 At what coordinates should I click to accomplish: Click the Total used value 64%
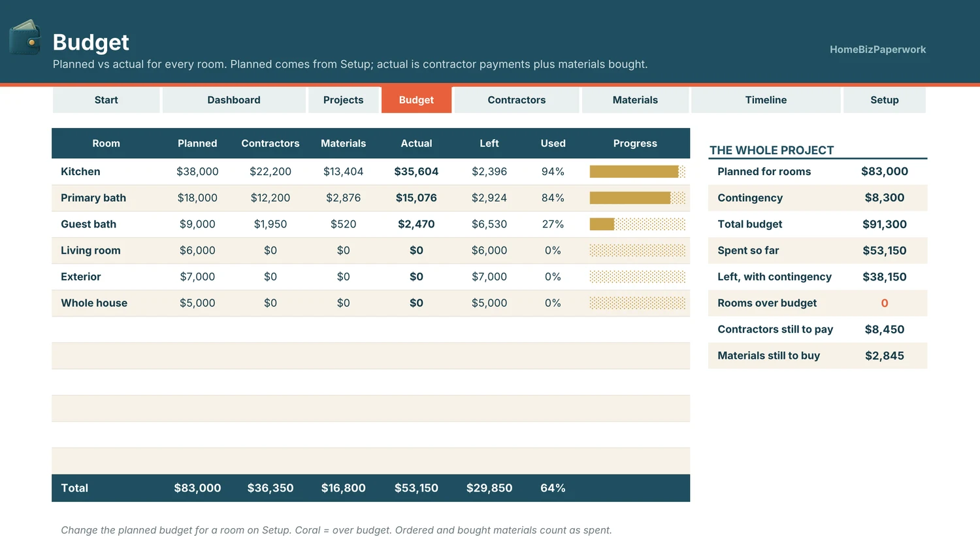(x=553, y=488)
